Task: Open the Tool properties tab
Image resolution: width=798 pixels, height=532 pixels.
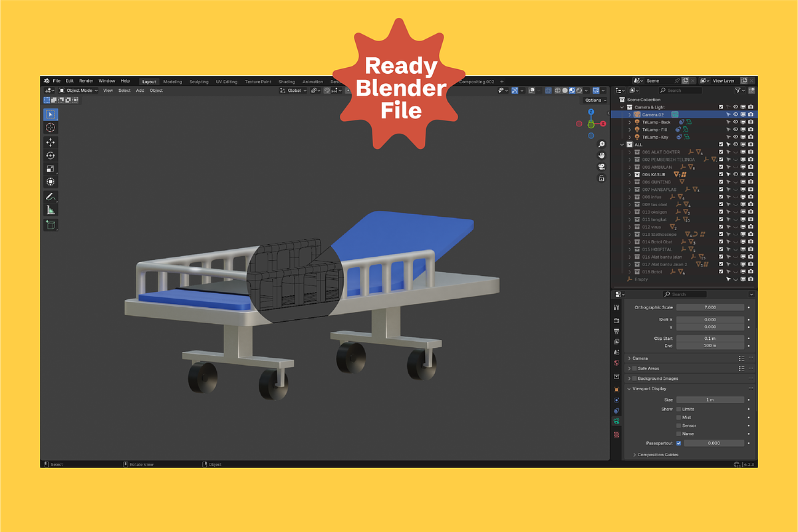Action: pos(617,307)
